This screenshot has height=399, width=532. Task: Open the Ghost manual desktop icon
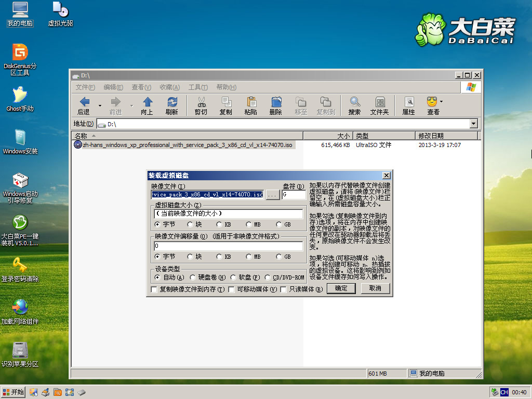pos(20,96)
